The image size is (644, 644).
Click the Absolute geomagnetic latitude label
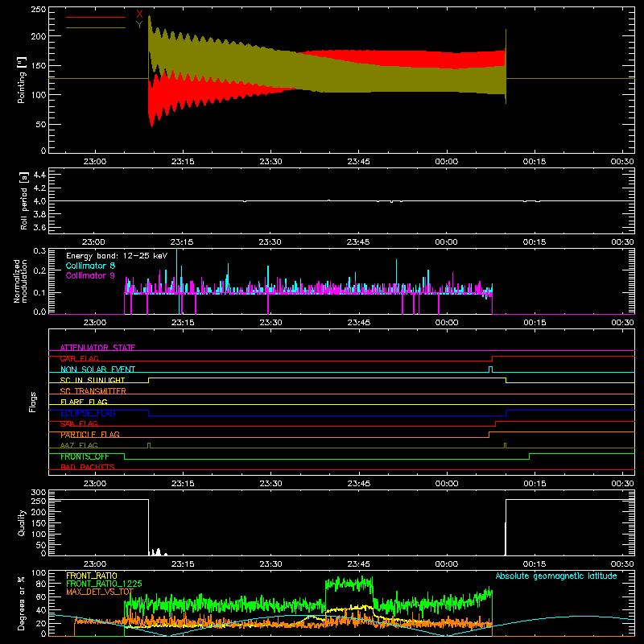pyautogui.click(x=556, y=576)
